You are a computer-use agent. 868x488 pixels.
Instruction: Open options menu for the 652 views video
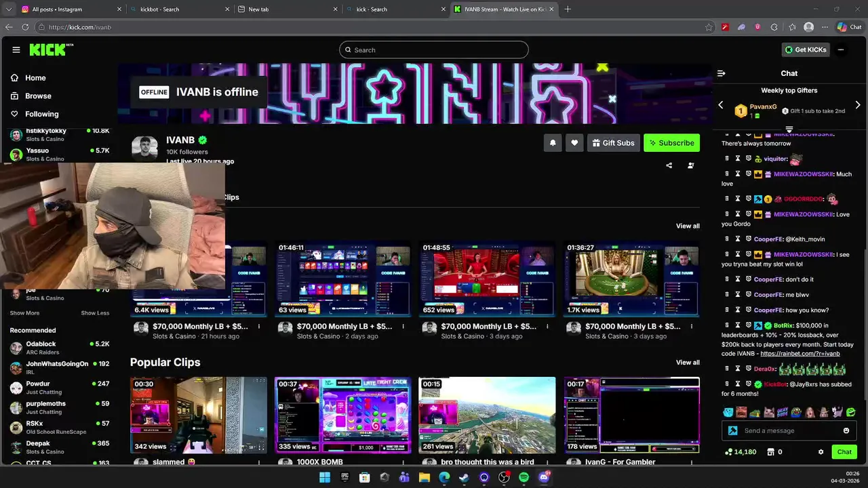pos(547,327)
